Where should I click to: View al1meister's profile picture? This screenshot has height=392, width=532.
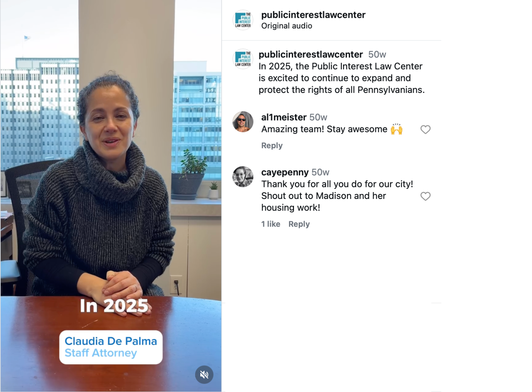click(x=243, y=122)
